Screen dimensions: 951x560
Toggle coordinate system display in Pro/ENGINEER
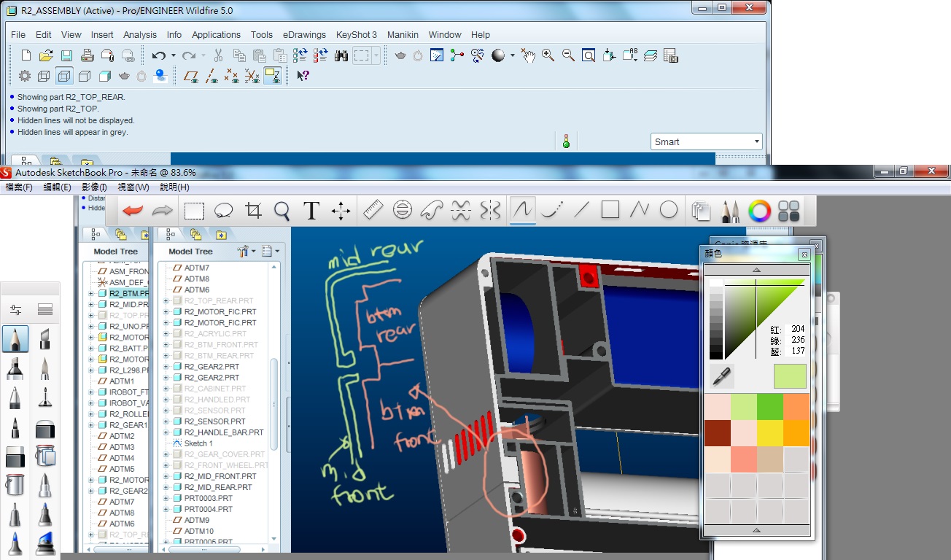[x=252, y=75]
